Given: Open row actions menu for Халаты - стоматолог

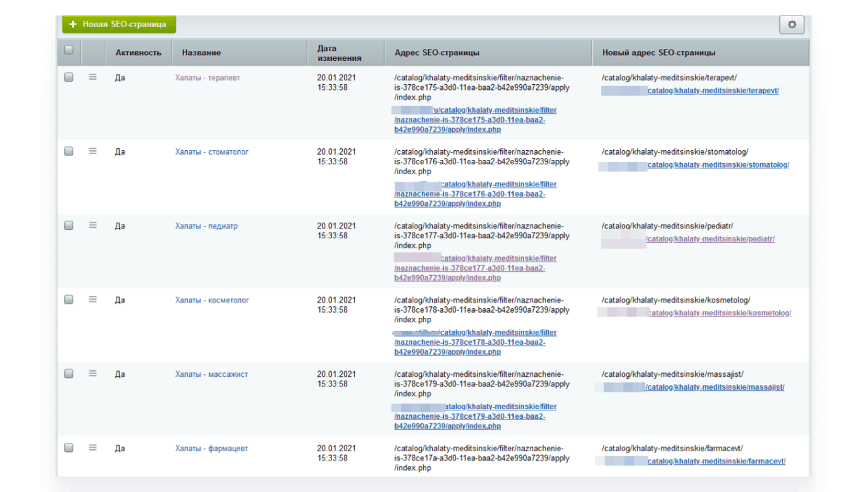Looking at the screenshot, I should point(93,151).
